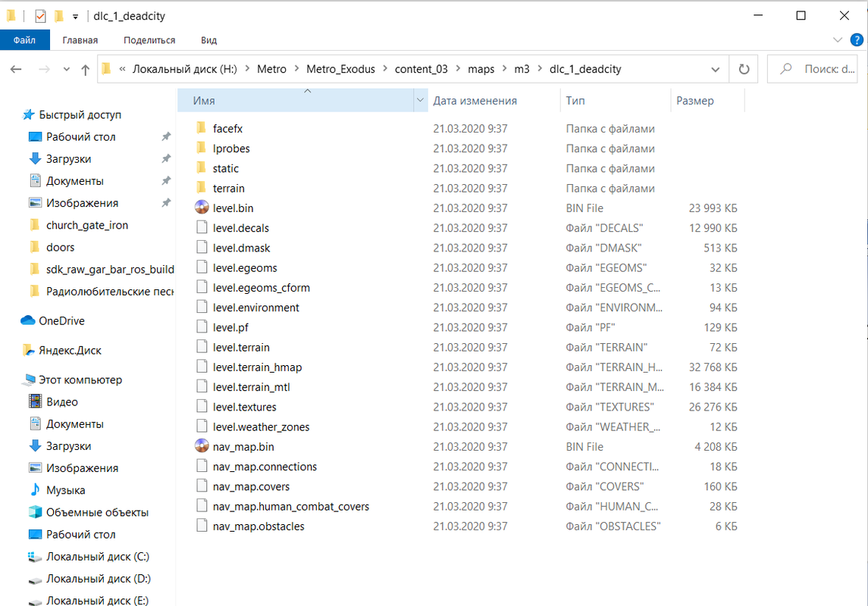This screenshot has height=606, width=868.
Task: Select nav_map.human_combat_covers file name
Action: tap(291, 507)
